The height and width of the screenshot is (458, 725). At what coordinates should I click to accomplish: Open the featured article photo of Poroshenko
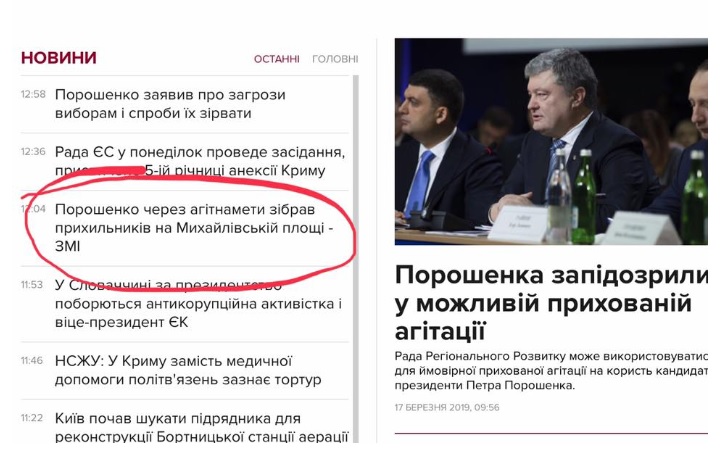coord(551,141)
